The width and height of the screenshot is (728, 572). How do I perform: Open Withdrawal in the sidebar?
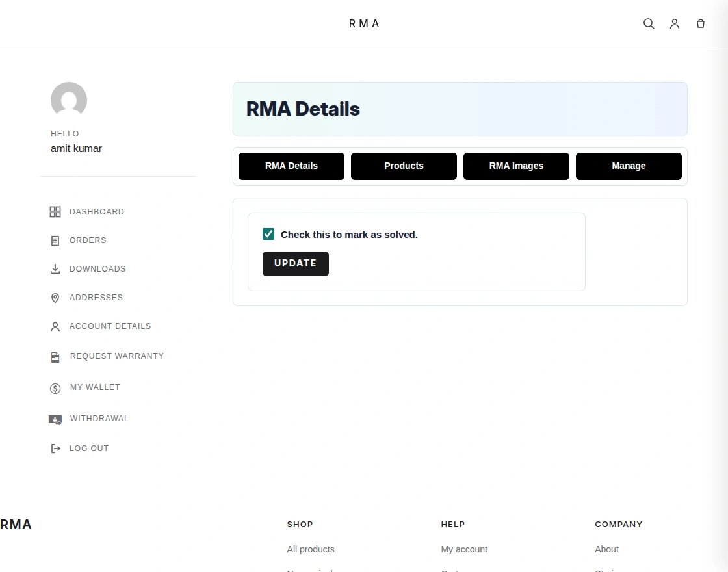99,419
